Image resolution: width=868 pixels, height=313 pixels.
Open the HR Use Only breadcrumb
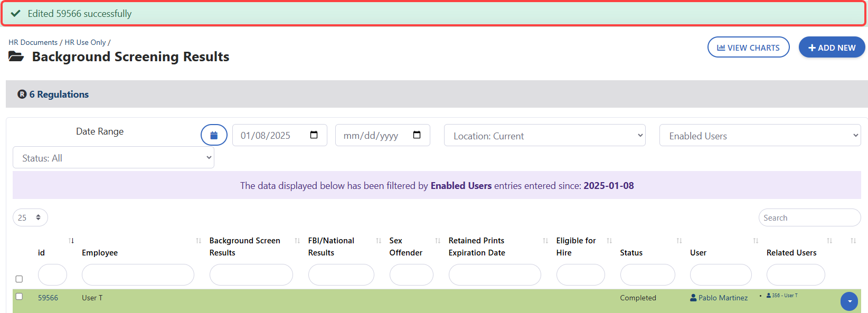(85, 42)
